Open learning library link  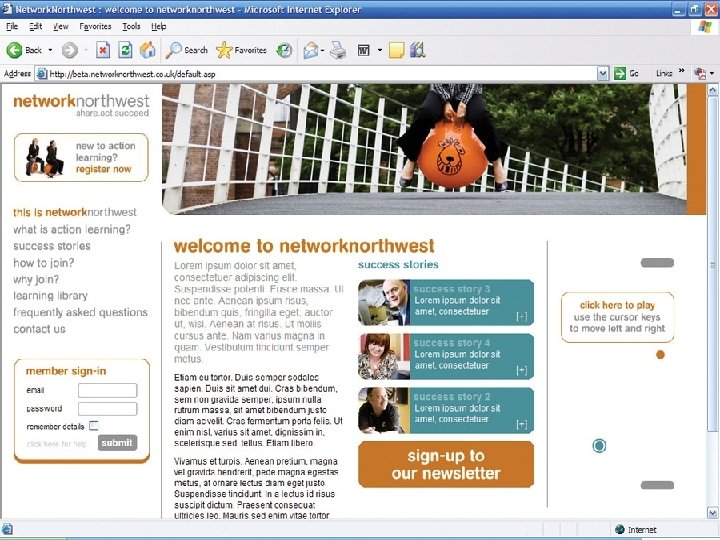tap(50, 296)
